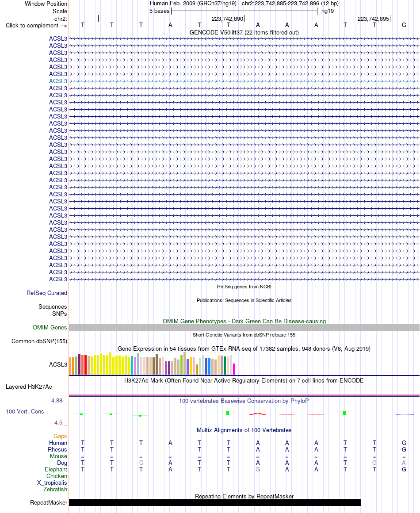Open the RefSeq genes from NCBI title
The width and height of the screenshot is (420, 513).
click(x=244, y=287)
